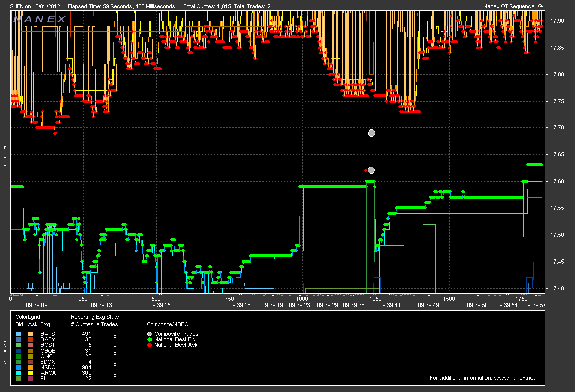Click the CBOE ask color swatch
The height and width of the screenshot is (392, 575).
pyautogui.click(x=31, y=351)
